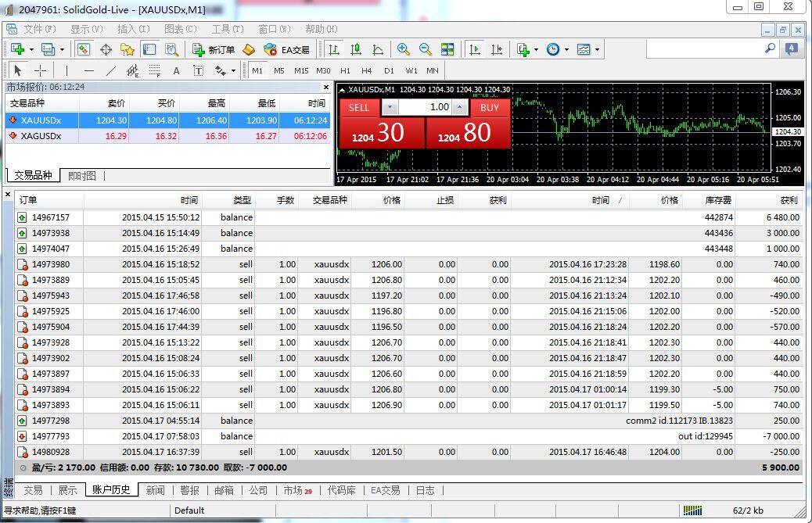This screenshot has height=523, width=812.
Task: Toggle the EA交易 auto trading button
Action: (286, 50)
